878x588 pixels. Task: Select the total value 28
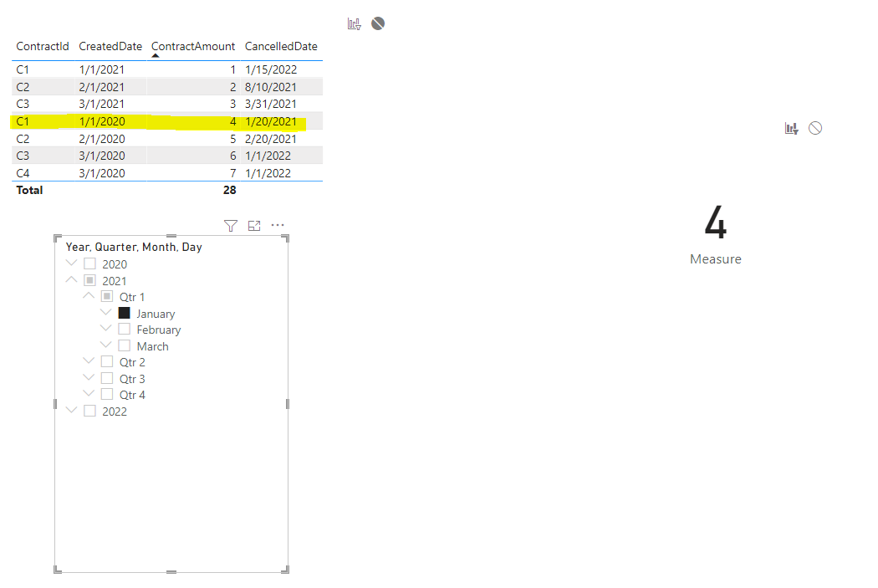pyautogui.click(x=230, y=191)
